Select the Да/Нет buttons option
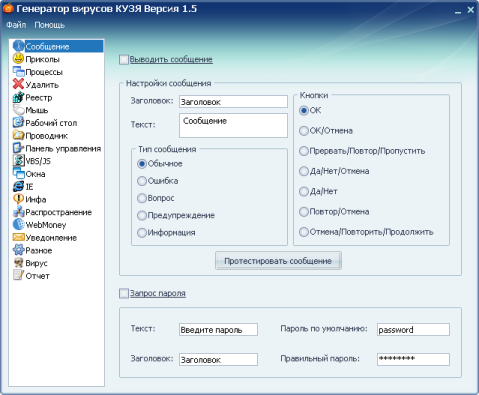479x395 pixels. pyautogui.click(x=304, y=191)
